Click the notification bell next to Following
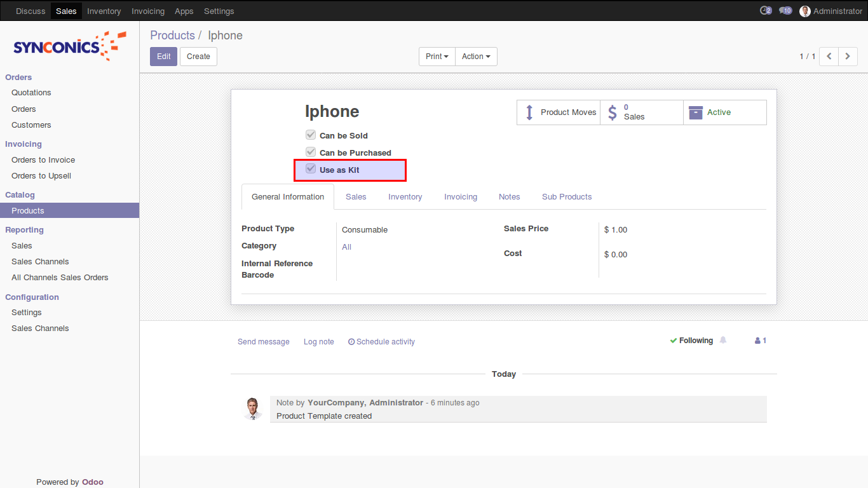 [723, 341]
